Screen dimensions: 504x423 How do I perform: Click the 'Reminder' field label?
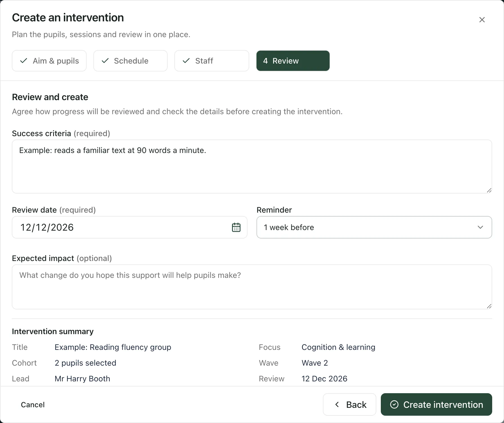[274, 210]
